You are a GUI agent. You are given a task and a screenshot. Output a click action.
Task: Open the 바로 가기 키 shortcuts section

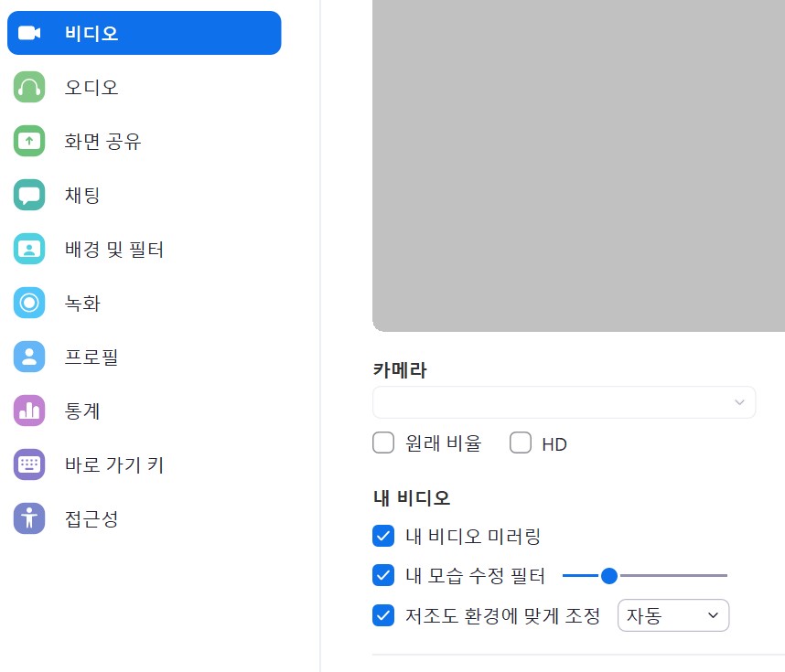click(29, 464)
